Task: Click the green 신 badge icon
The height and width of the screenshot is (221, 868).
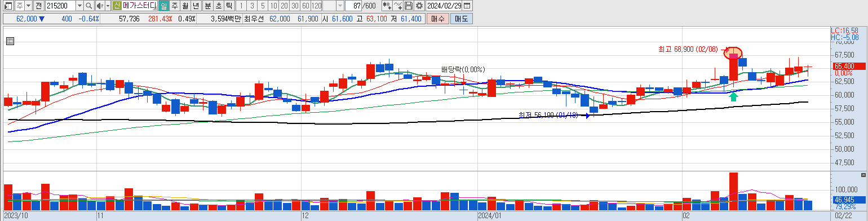Action: click(117, 6)
